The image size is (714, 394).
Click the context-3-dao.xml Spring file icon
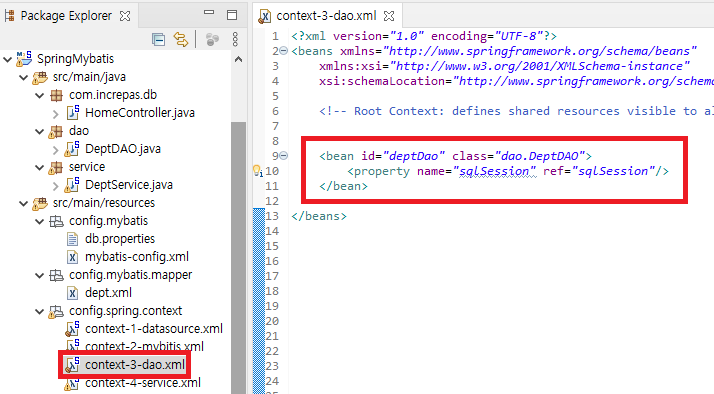coord(72,364)
